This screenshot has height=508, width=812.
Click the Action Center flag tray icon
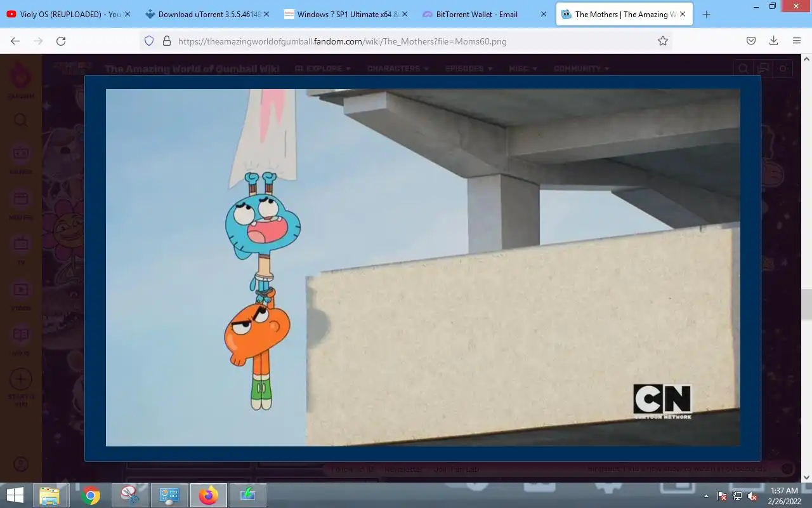[x=722, y=496]
